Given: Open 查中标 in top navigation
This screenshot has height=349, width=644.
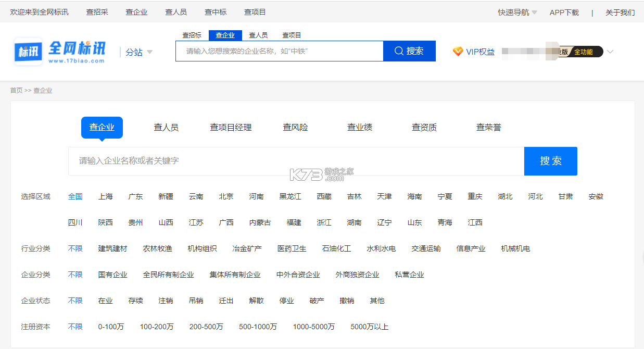Looking at the screenshot, I should 216,12.
